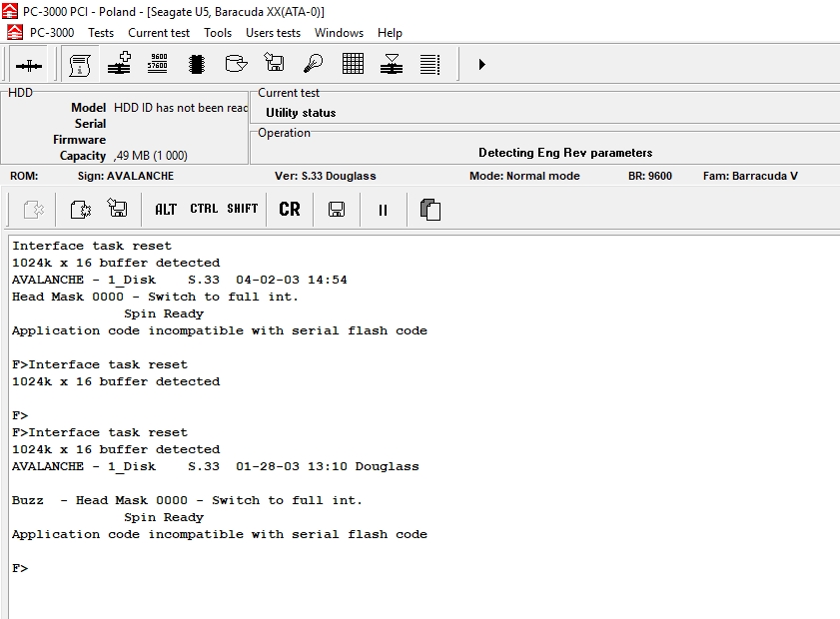
Task: Click Detecting Eng Rev parameters text
Action: pos(565,153)
